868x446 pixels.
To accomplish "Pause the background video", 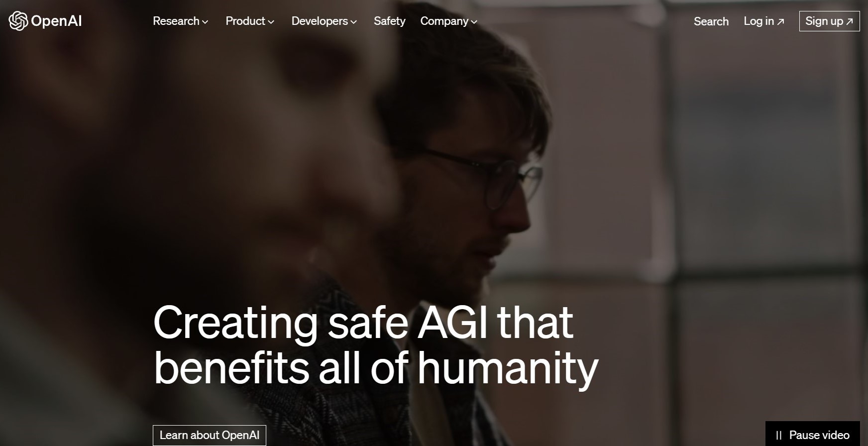I will [812, 435].
